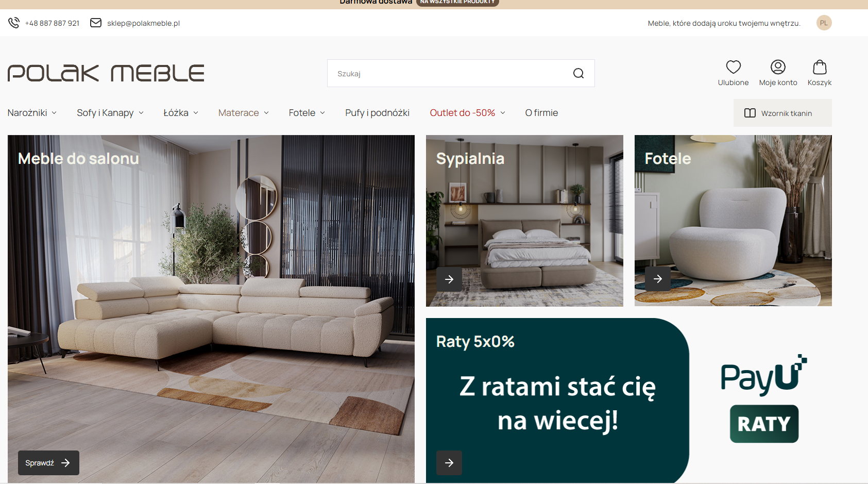868x484 pixels.
Task: Open the Koszyk shopping bag
Action: tap(820, 68)
